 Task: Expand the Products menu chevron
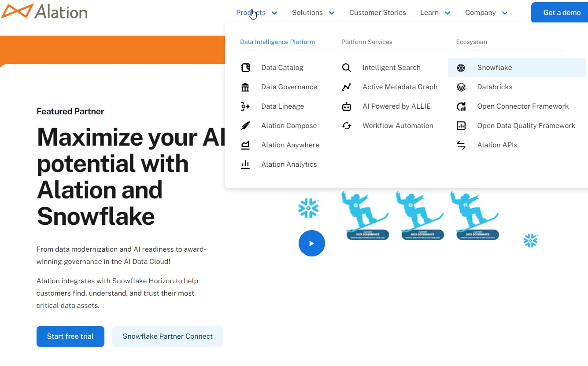[x=274, y=13]
